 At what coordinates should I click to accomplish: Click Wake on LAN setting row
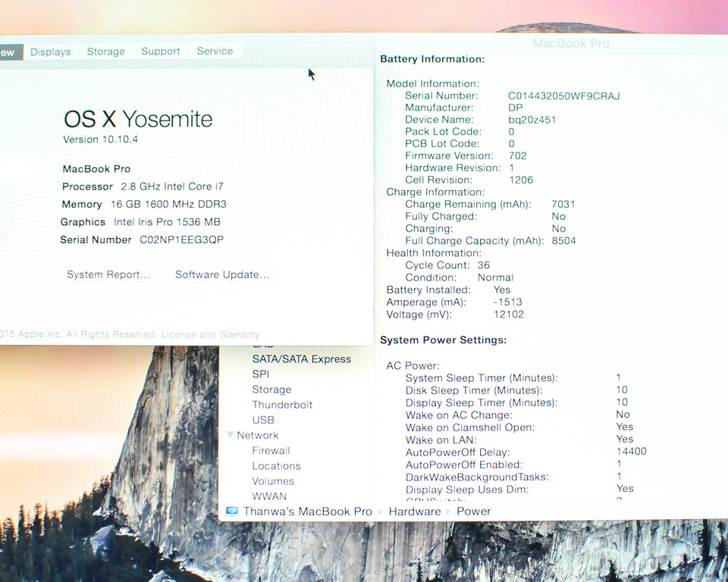pyautogui.click(x=519, y=440)
